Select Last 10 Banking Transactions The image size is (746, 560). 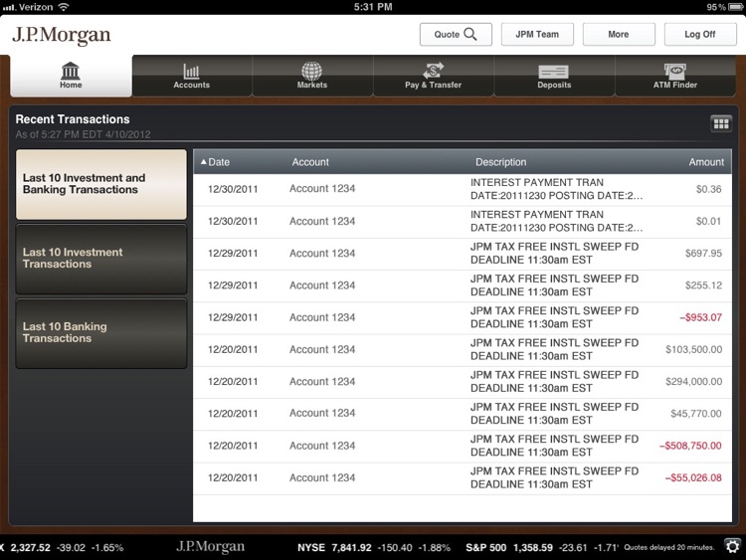(x=101, y=333)
